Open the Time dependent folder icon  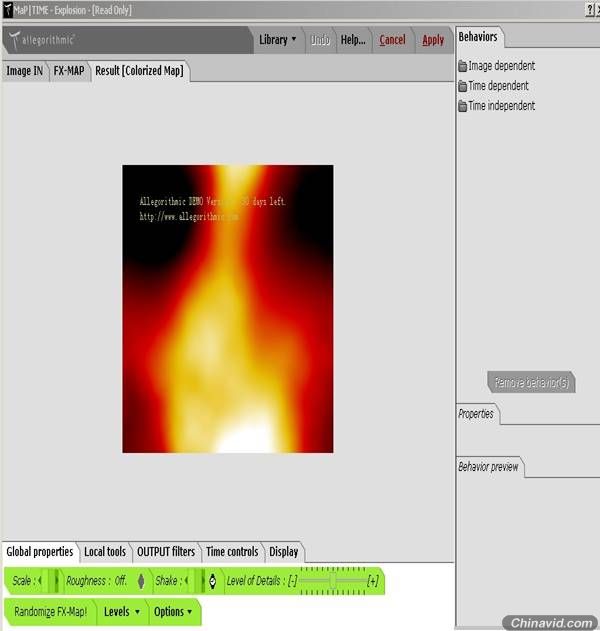point(462,86)
